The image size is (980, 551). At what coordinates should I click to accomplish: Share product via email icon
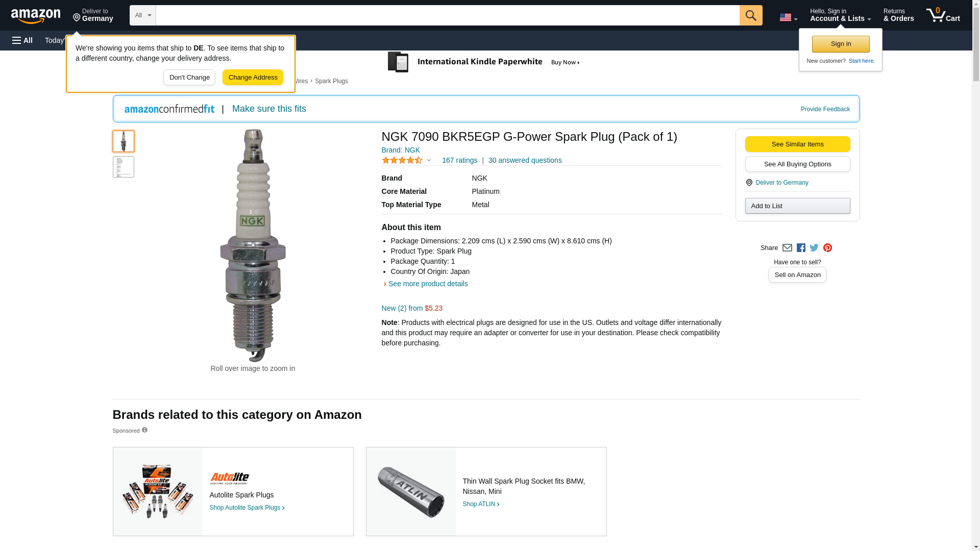click(x=787, y=248)
